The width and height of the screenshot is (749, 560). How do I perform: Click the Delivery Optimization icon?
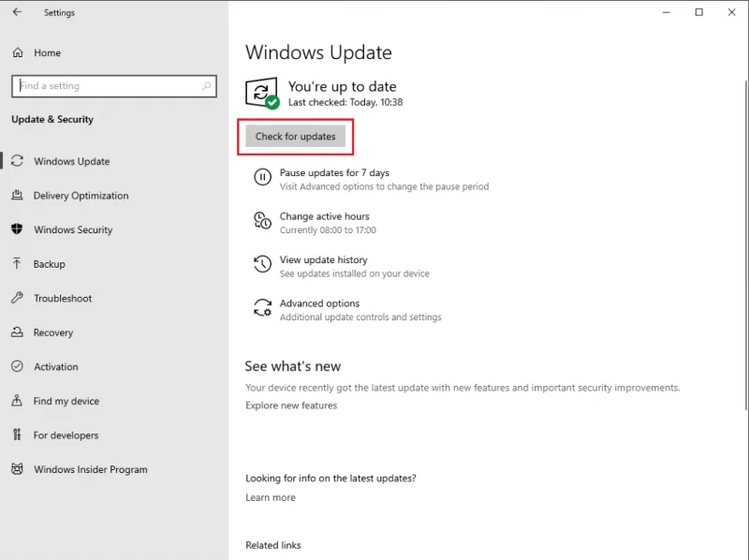click(17, 195)
